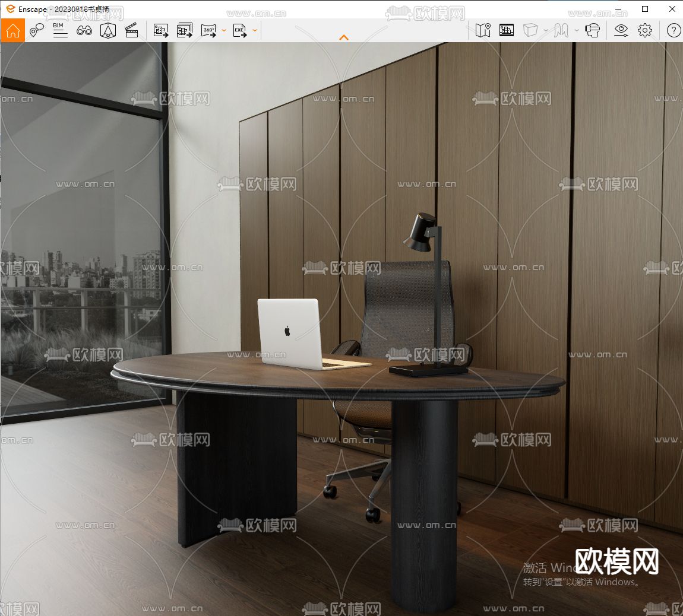Viewport: 683px width, 616px height.
Task: Open the Help question mark
Action: click(674, 30)
